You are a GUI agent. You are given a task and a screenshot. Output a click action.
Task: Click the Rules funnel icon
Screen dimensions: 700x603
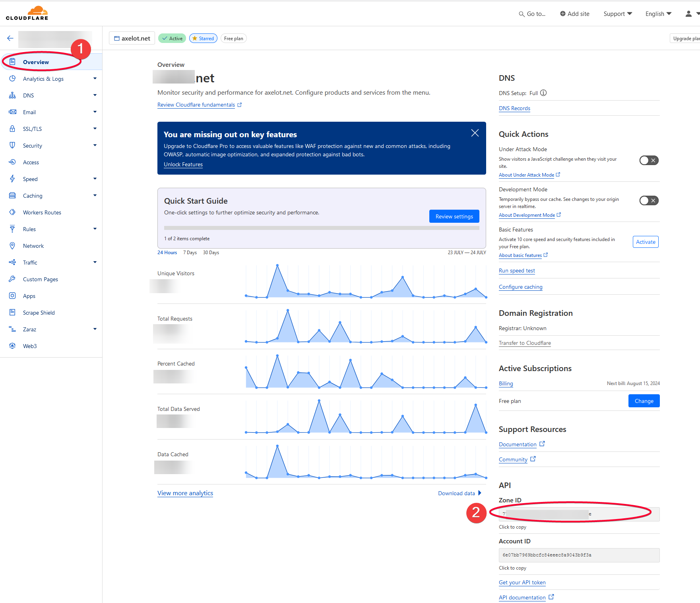(x=12, y=229)
